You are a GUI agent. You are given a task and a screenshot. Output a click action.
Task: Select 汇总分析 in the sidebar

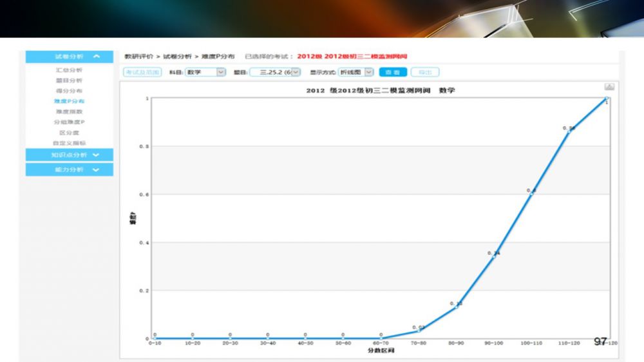click(69, 70)
